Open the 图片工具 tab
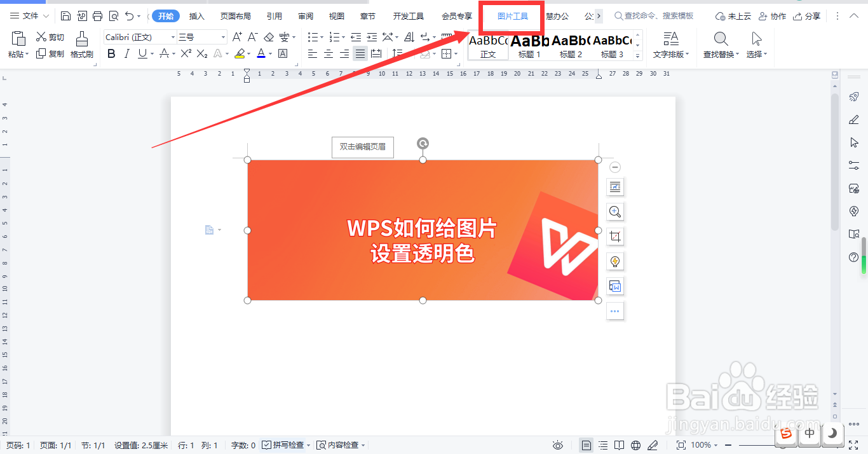 click(x=513, y=16)
